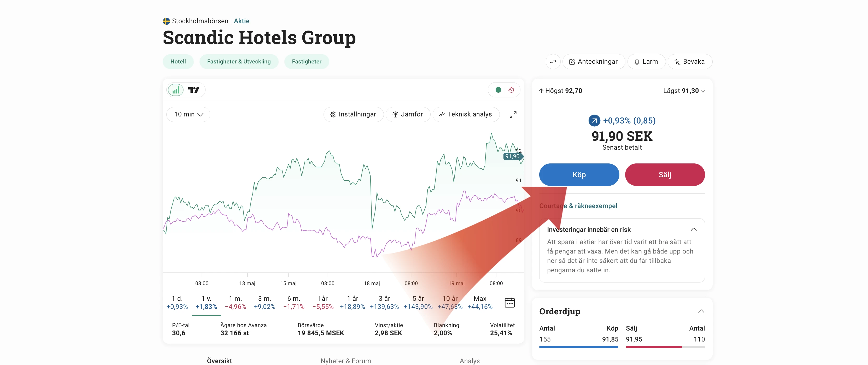868x365 pixels.
Task: Open Anteckningar notes
Action: 593,62
